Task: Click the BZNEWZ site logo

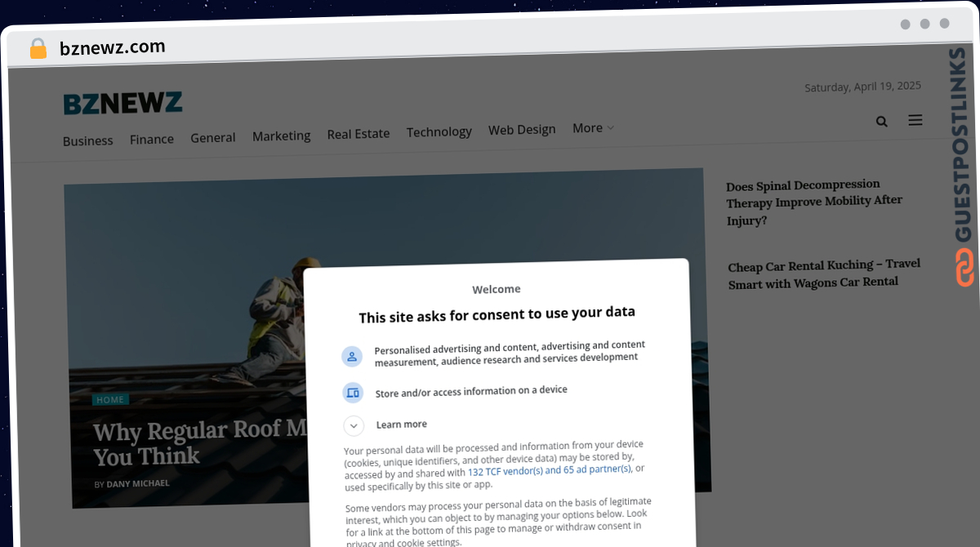Action: click(x=123, y=103)
